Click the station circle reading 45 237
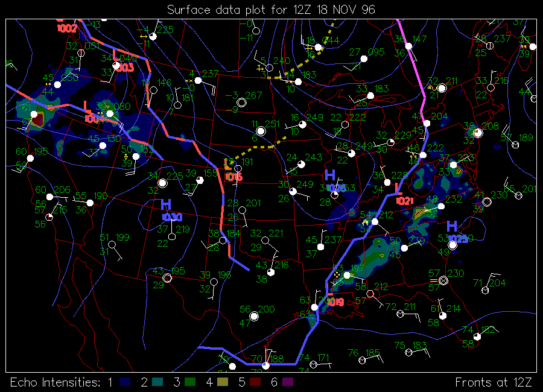This screenshot has height=392, width=543. 320,247
